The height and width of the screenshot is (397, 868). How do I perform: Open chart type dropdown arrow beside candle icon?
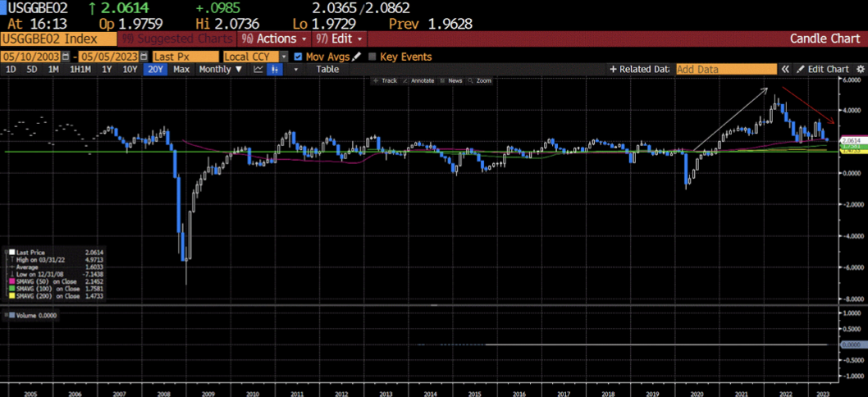click(x=295, y=69)
